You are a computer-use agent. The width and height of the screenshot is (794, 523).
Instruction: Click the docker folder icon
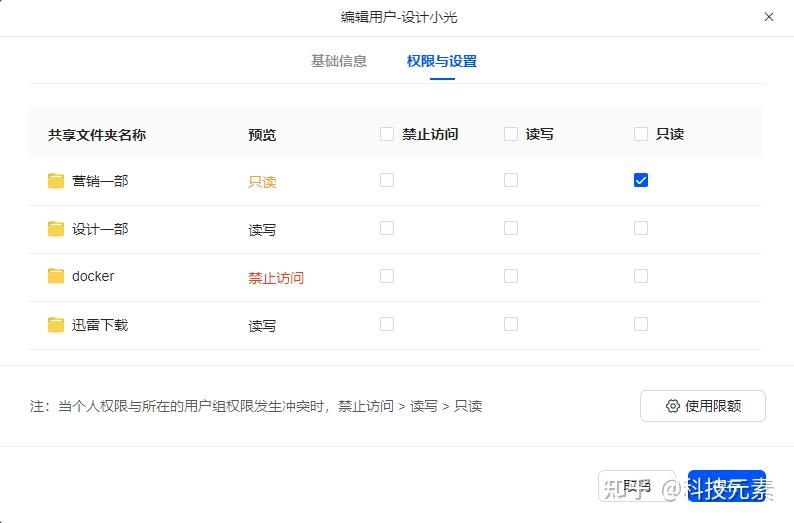click(x=56, y=276)
